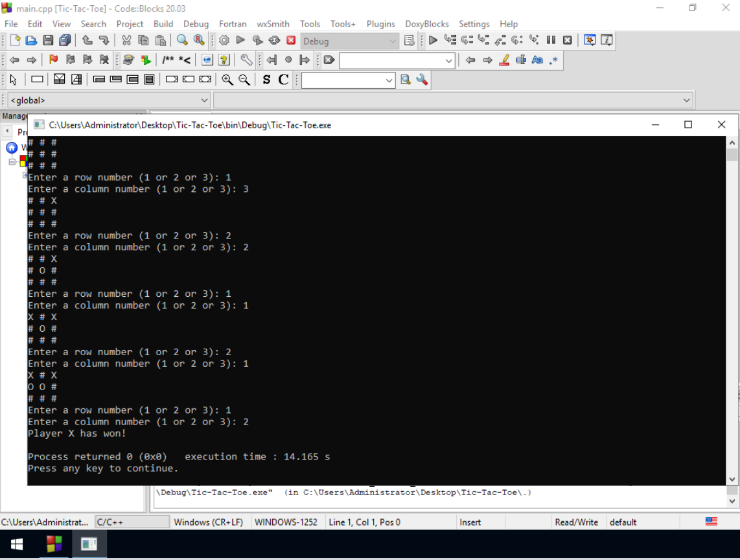
Task: Toggle highlight occurrences marker icon
Action: (504, 60)
